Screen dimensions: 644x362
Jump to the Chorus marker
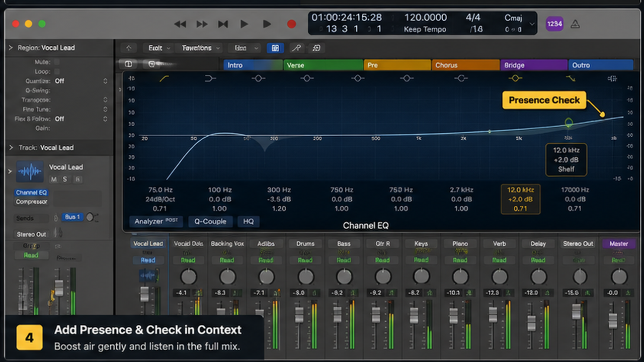click(x=465, y=65)
